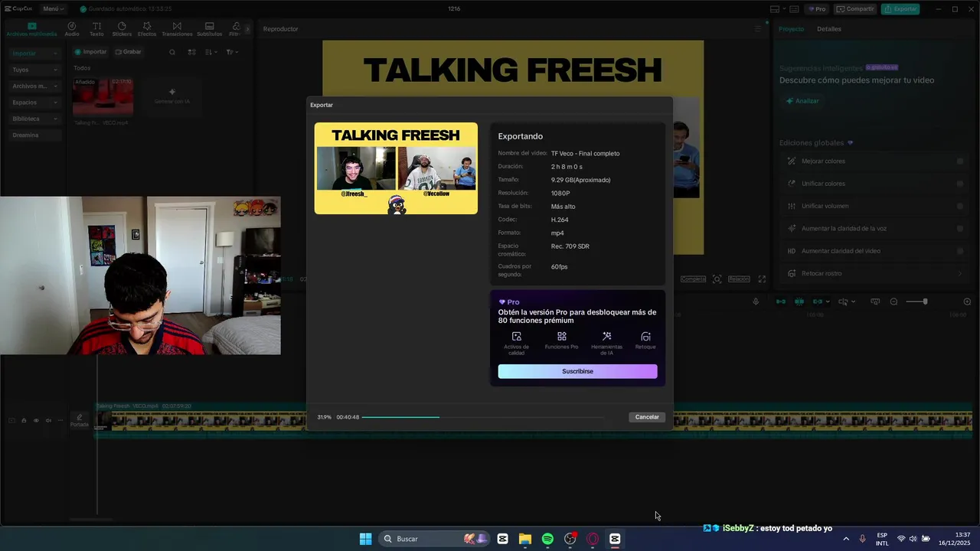Expand the Espacios sidebar section
This screenshot has height=551, width=980.
pyautogui.click(x=34, y=103)
